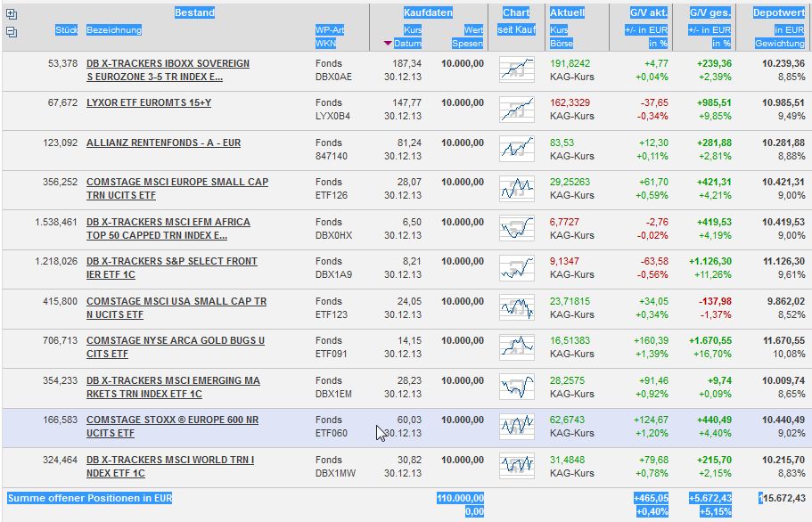Open ALLIANZ RENTENFONDS - A - EUR link
Viewport: 812px width, 522px height.
coord(164,143)
